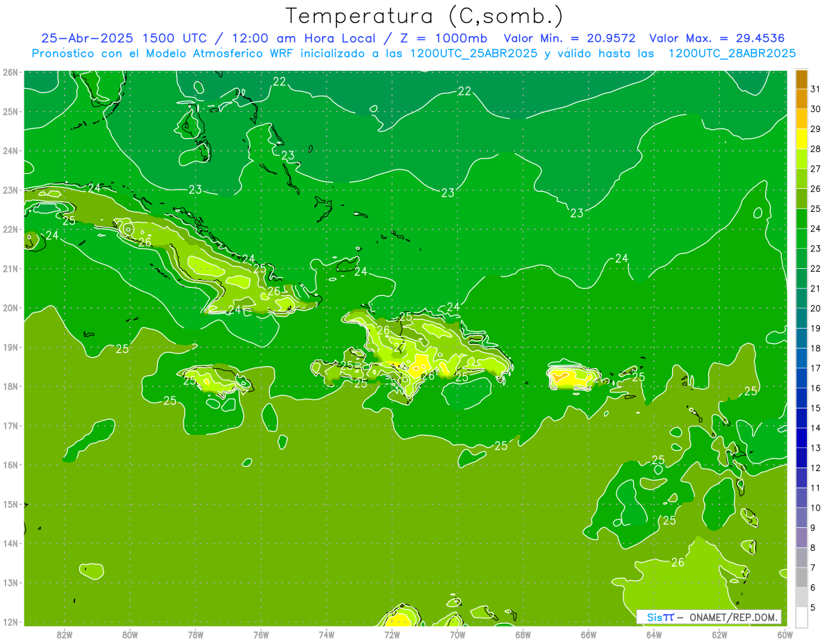Viewport: 834px width, 644px height.
Task: Click the 64W longitude axis label
Action: [654, 634]
